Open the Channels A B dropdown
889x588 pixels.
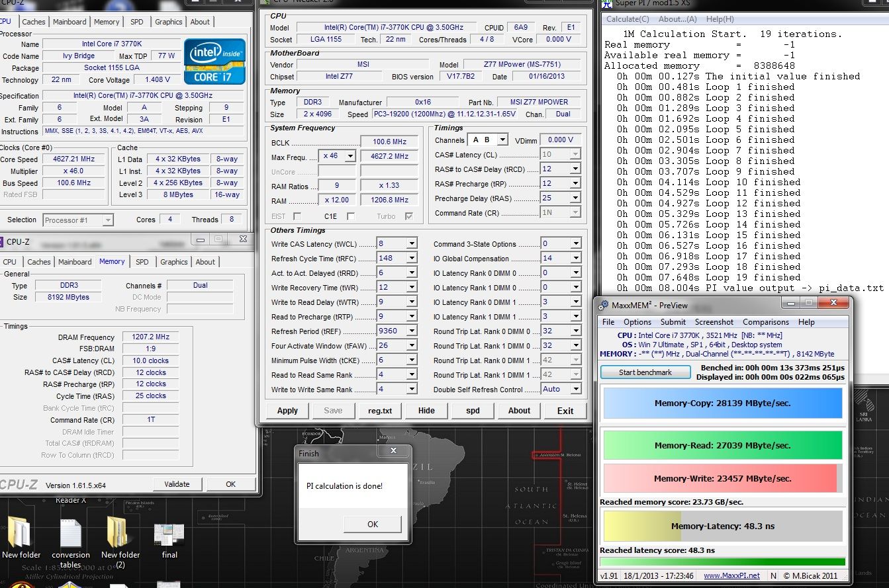point(502,140)
